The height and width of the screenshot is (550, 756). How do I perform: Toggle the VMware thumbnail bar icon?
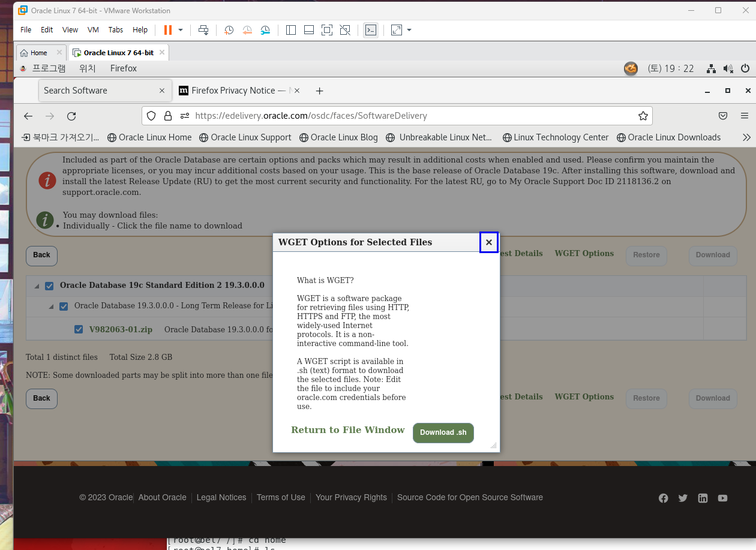[x=309, y=30]
